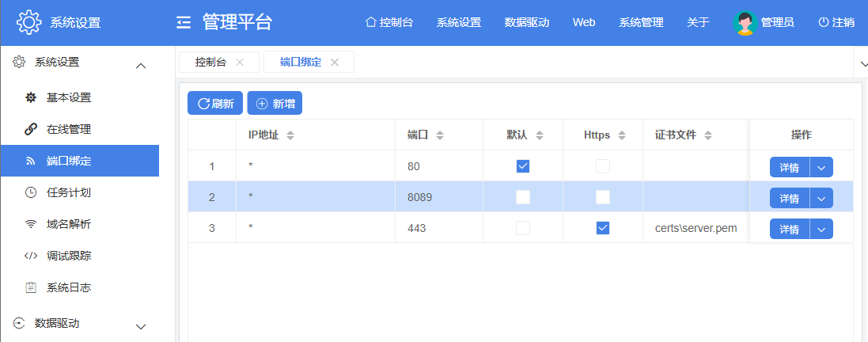Click the system log clipboard icon
Viewport: 868px width, 342px height.
pos(31,287)
